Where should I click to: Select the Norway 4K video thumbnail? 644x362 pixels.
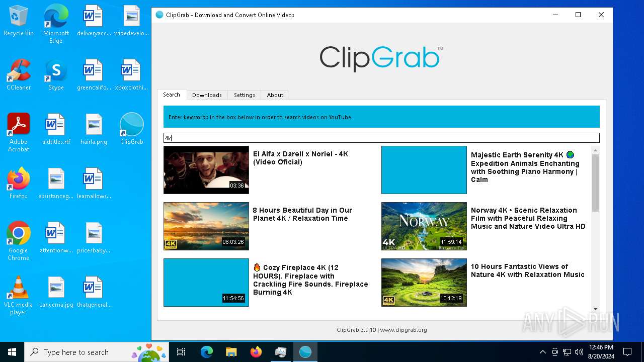[424, 226]
